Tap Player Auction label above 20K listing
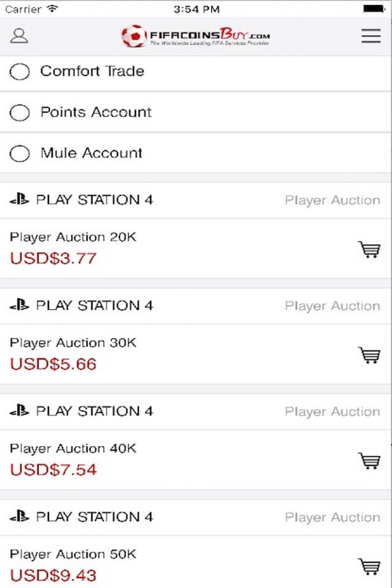 tap(332, 200)
